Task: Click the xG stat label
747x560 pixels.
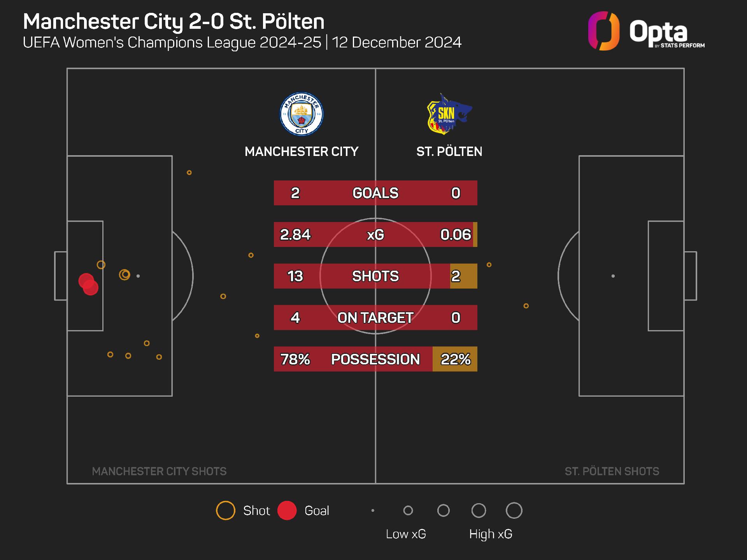Action: tap(375, 234)
